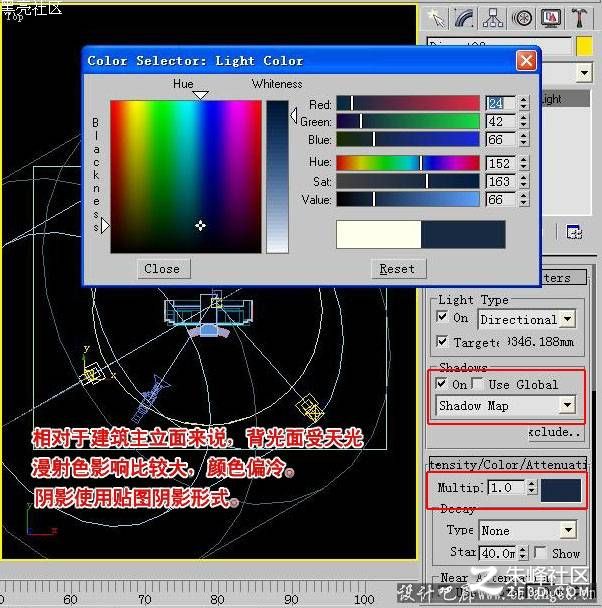Collapse the Intensity/Color/Attenuation rollout header
This screenshot has height=608, width=602.
[508, 464]
